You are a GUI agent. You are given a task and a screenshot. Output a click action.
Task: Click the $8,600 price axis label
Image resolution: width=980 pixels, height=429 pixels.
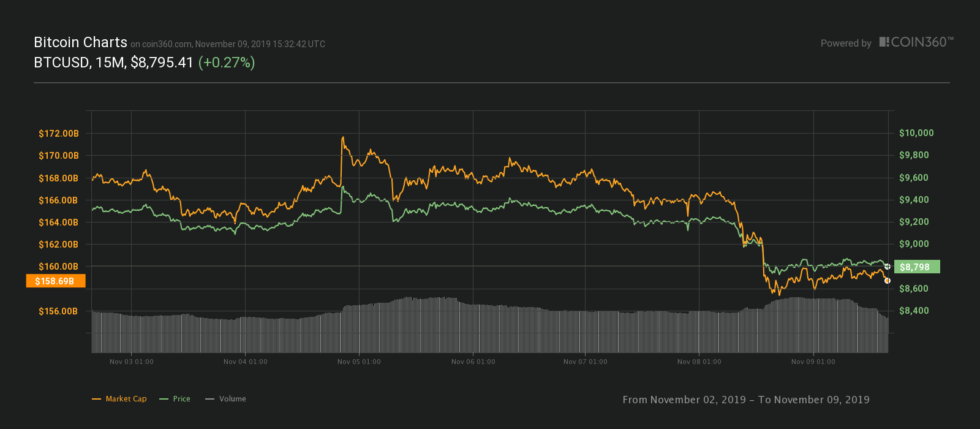[914, 289]
